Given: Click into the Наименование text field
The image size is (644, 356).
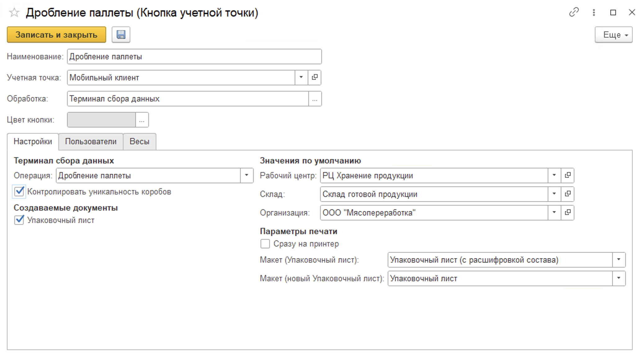Looking at the screenshot, I should [194, 57].
